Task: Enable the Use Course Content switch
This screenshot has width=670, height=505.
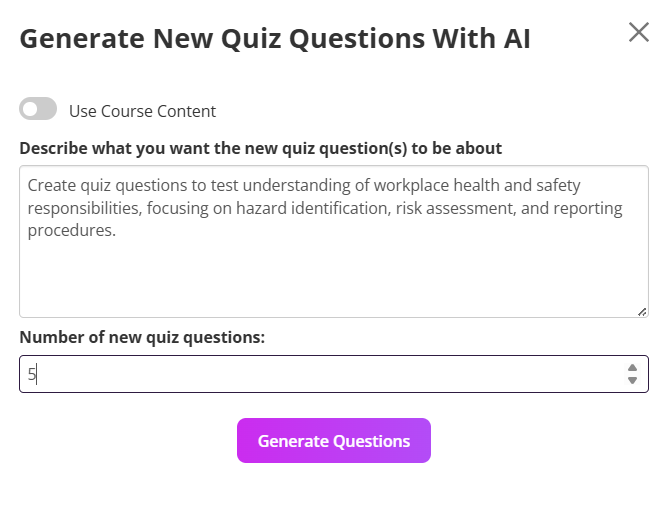Action: (38, 109)
